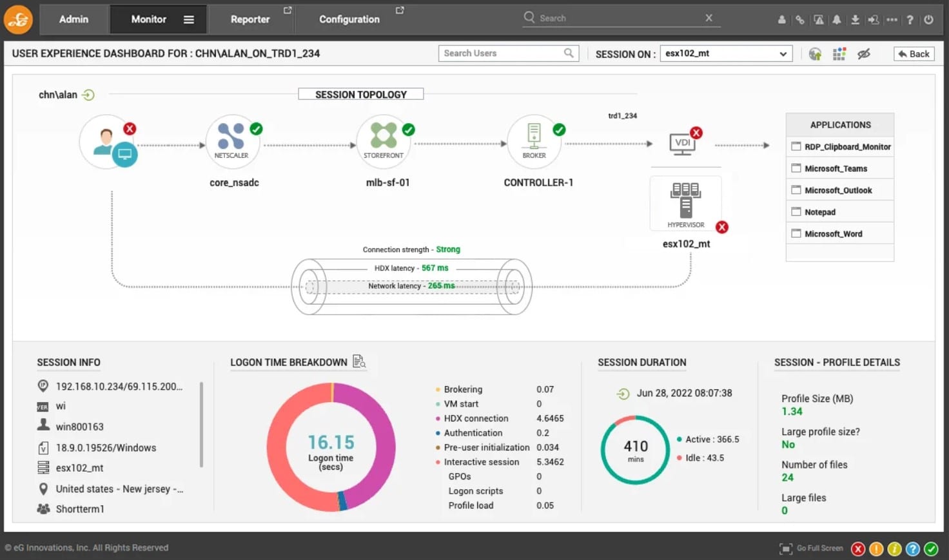
Task: Filter by red critical status icon
Action: 858,549
